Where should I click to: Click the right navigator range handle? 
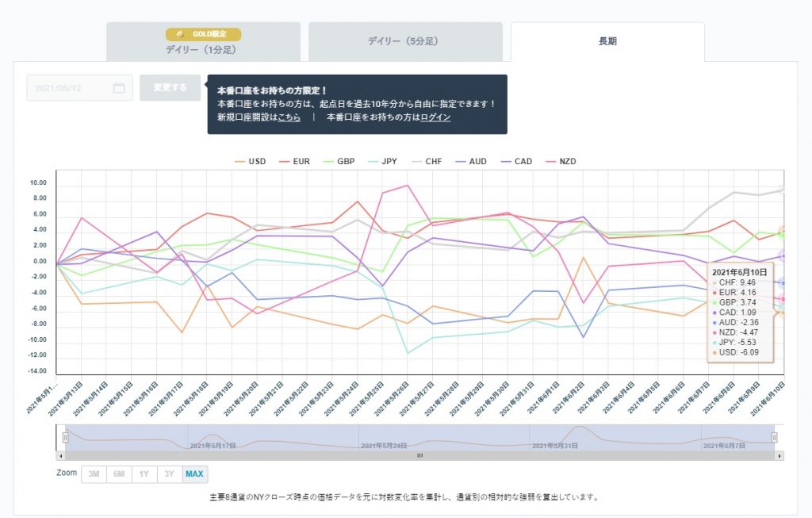[774, 438]
